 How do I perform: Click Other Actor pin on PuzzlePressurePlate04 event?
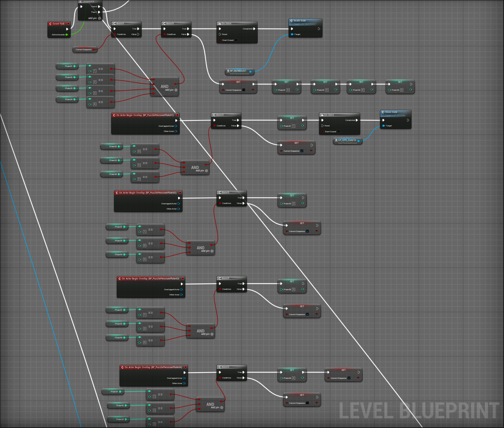184,383
